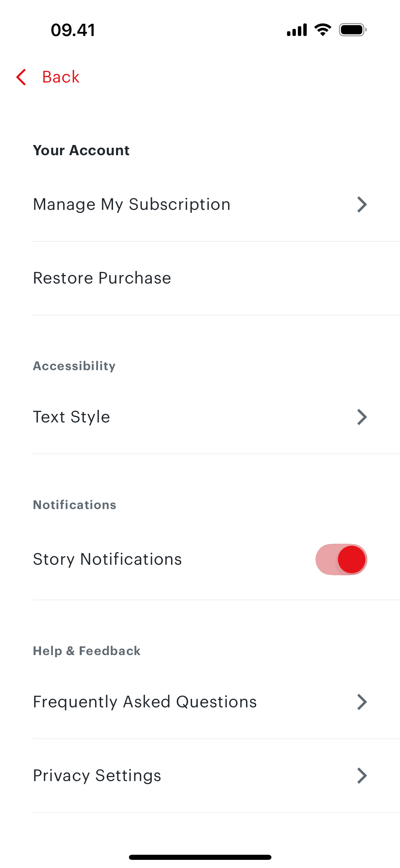This screenshot has height=868, width=400.
Task: Tap the Restore Purchase option
Action: coord(102,278)
